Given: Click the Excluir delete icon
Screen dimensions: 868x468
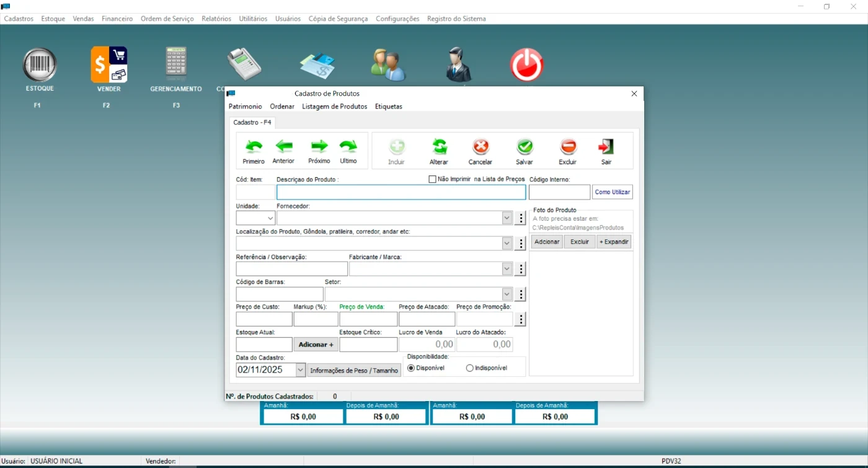Looking at the screenshot, I should point(568,148).
